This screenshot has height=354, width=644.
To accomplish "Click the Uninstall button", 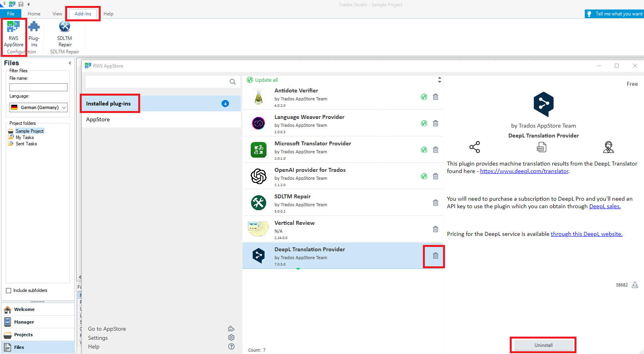I will [543, 345].
